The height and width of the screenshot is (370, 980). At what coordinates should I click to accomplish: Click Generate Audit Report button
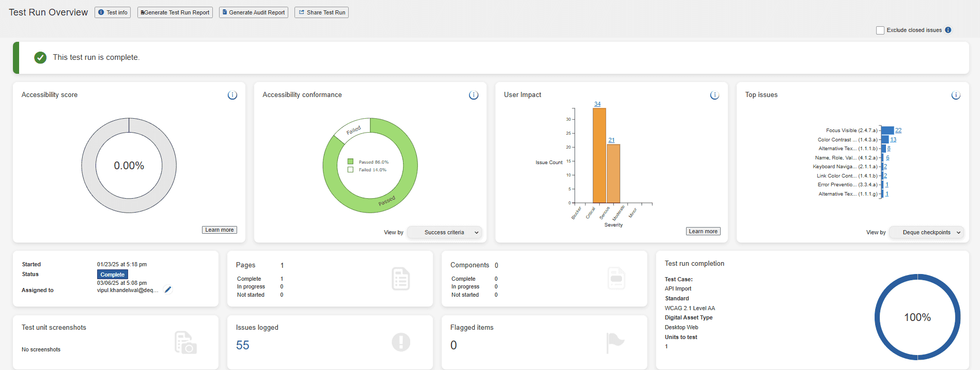(254, 12)
